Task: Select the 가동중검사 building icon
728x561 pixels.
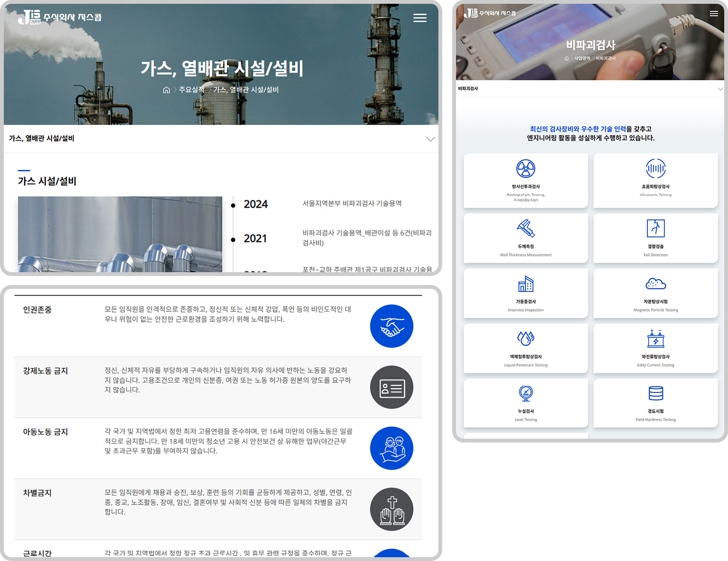Action: click(526, 284)
